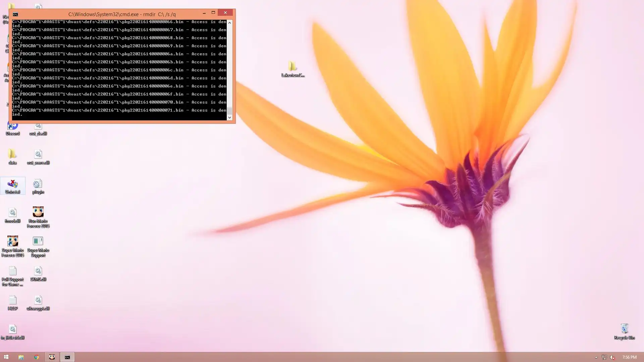
Task: Click the taskbar clock showing 7:56 PM
Action: (629, 357)
